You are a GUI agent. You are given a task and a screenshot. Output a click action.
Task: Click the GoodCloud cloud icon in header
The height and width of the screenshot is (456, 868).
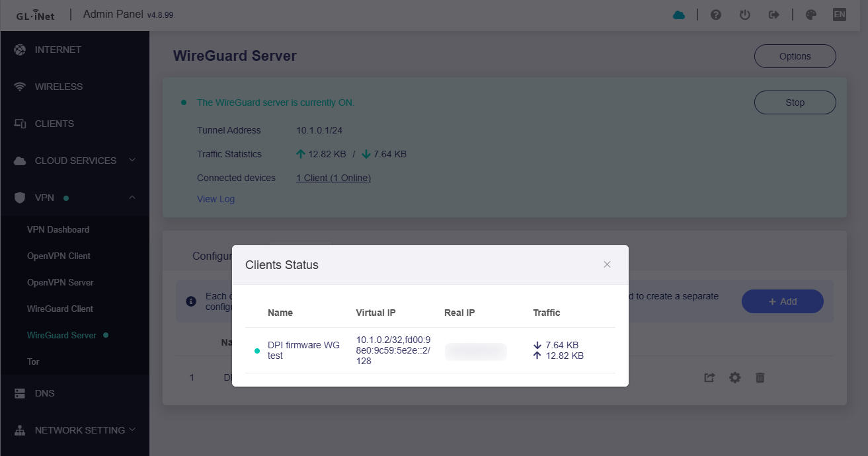click(679, 15)
